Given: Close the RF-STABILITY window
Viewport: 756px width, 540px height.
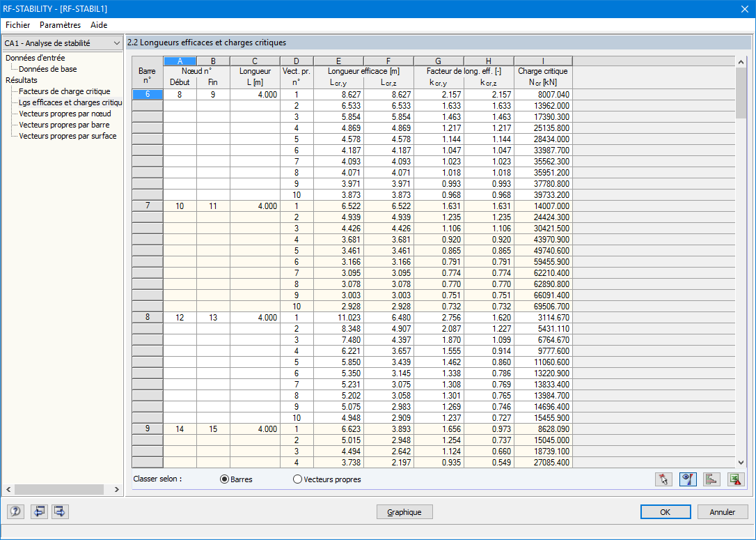Looking at the screenshot, I should [744, 8].
